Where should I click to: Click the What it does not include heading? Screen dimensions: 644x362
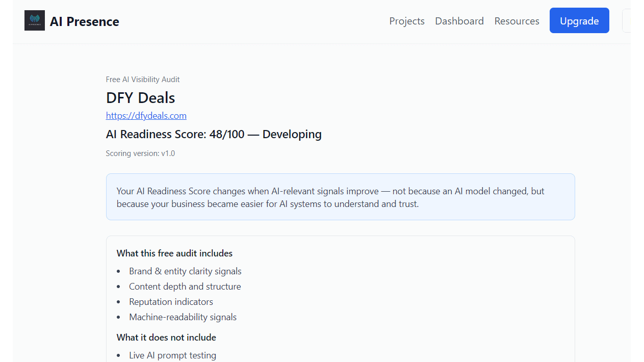click(x=166, y=338)
